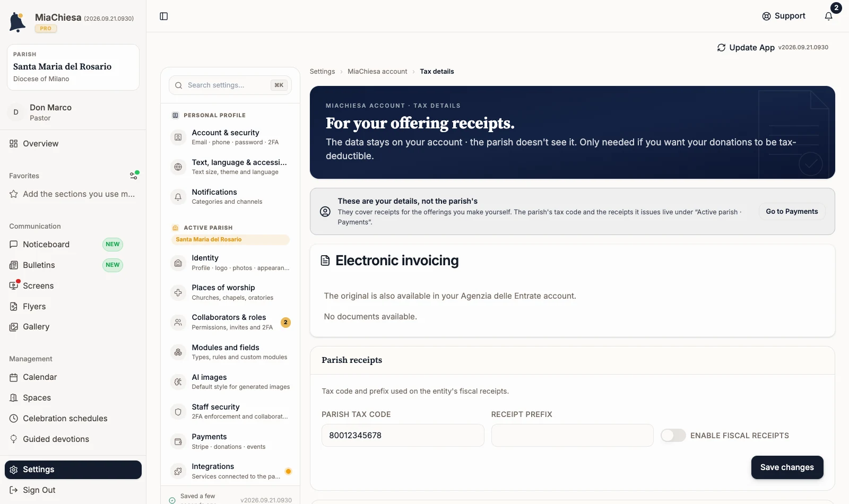Click the Calendar icon in Management
This screenshot has height=504, width=849.
coord(14,377)
